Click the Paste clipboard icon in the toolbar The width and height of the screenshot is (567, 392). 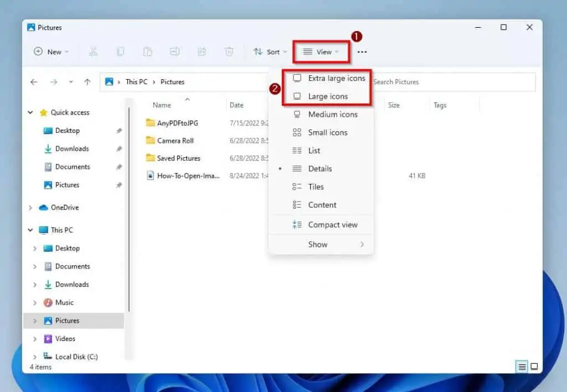[147, 51]
